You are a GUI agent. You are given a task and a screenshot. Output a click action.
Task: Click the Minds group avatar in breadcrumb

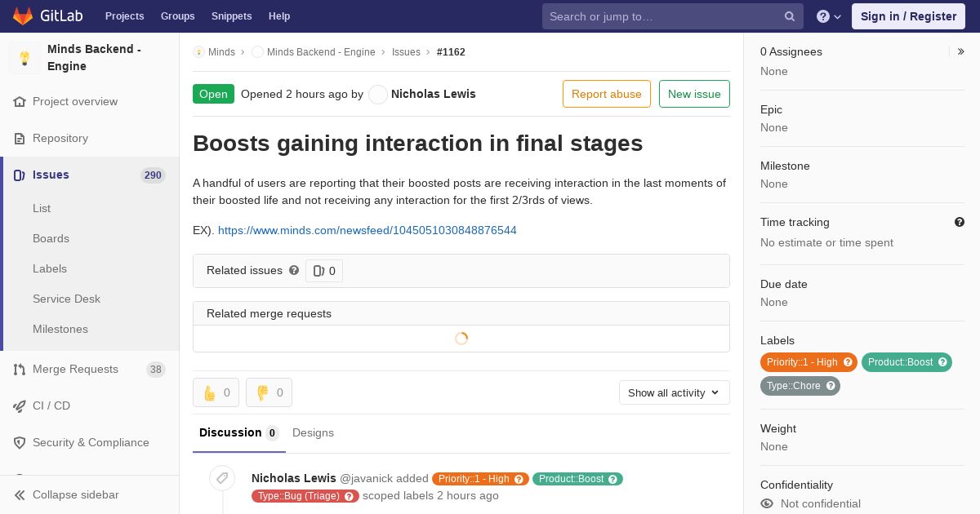[x=198, y=52]
